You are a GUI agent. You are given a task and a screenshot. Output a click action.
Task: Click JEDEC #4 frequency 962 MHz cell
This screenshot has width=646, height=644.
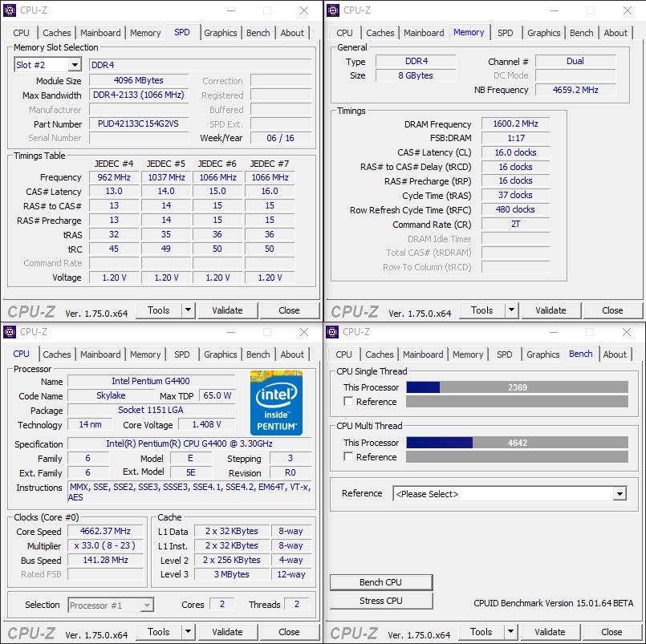point(114,177)
